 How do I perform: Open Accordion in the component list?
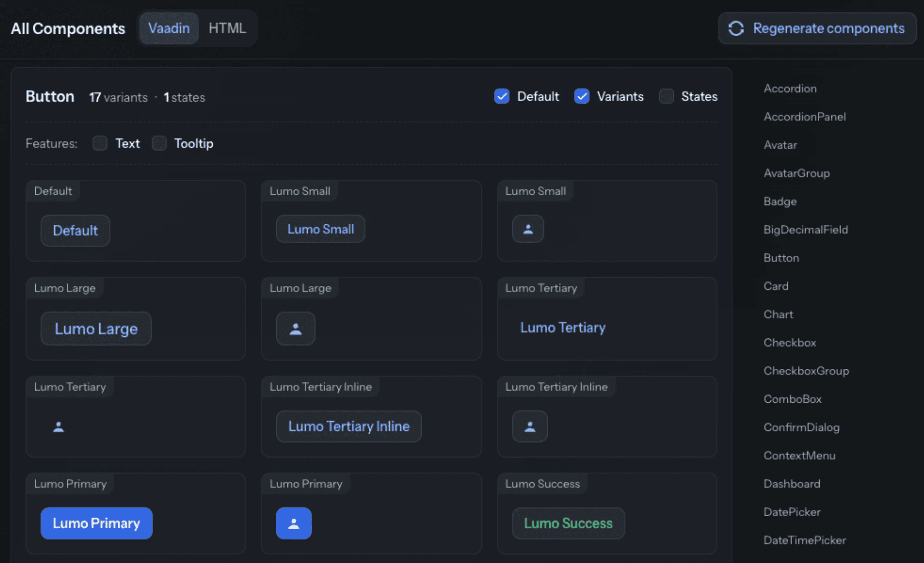click(x=790, y=89)
